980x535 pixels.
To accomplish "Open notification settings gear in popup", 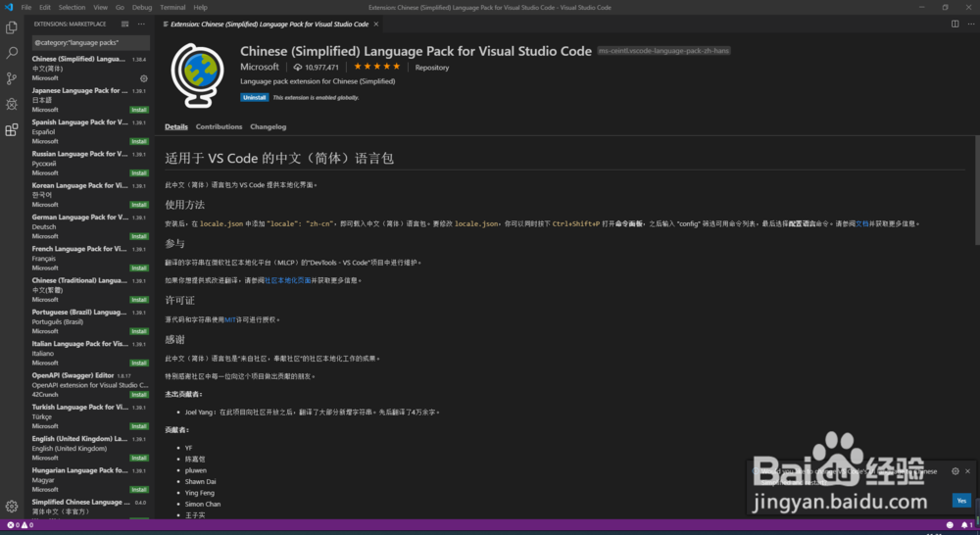I will click(x=955, y=471).
